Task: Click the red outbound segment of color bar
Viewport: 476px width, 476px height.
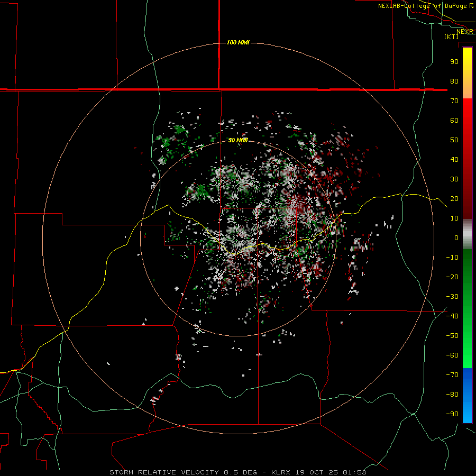Action: point(467,159)
